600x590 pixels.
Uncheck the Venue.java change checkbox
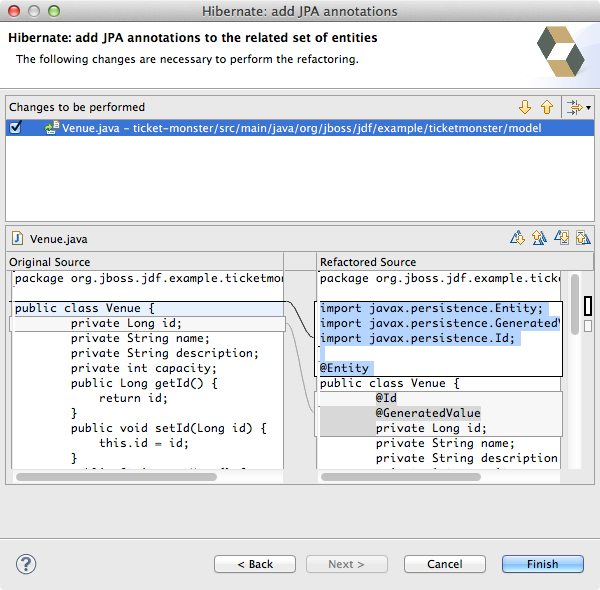click(15, 127)
